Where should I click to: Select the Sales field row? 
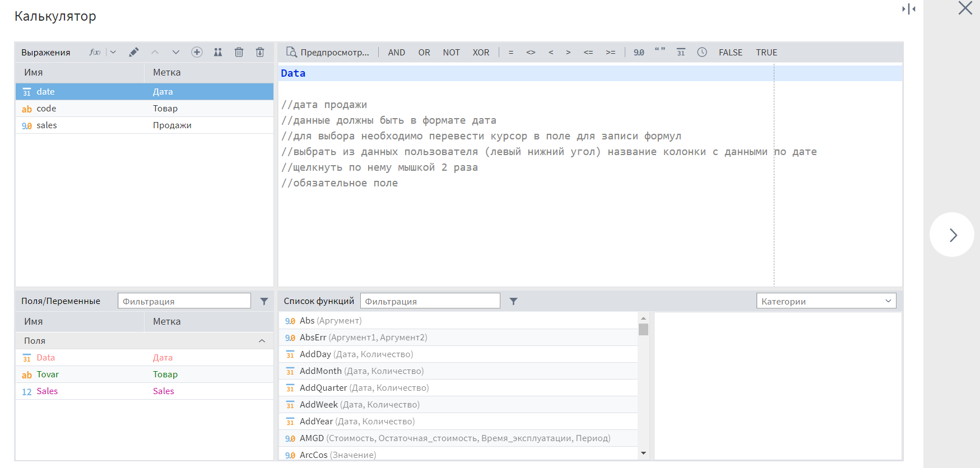(145, 391)
